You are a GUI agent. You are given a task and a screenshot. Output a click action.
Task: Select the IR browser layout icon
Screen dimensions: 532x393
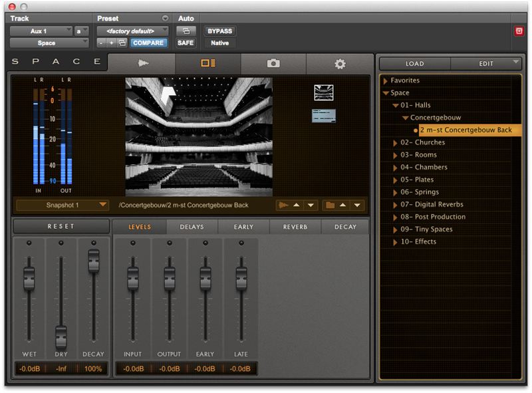[207, 63]
